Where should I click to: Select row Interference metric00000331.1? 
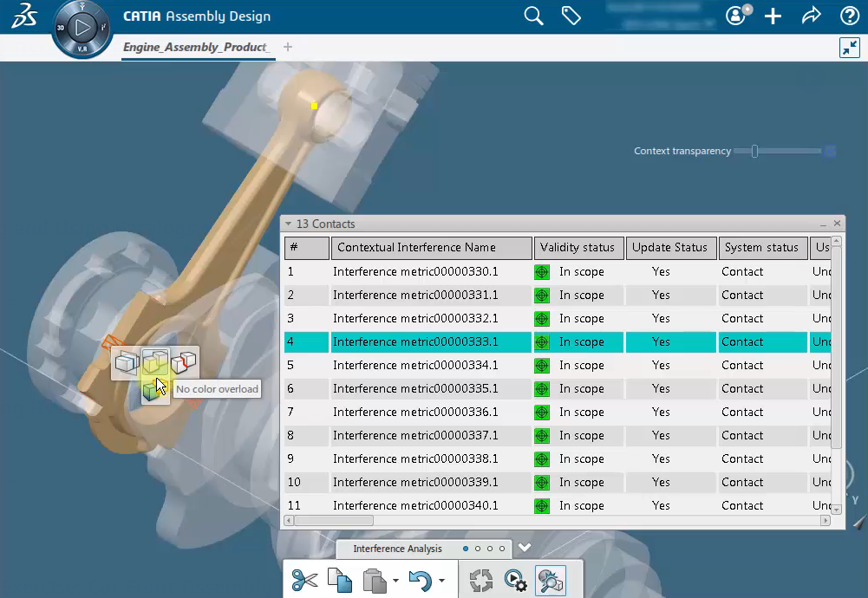point(558,295)
